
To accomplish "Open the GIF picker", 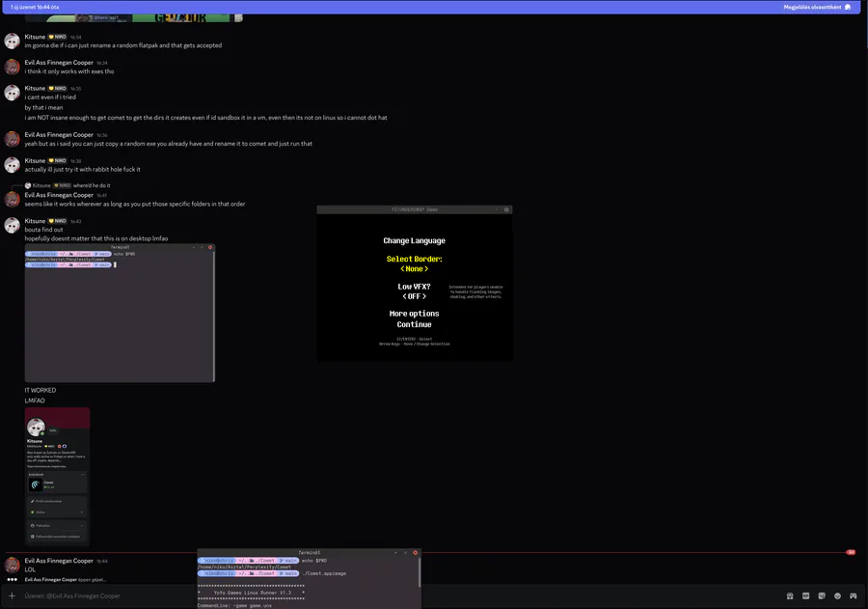I will pos(806,595).
